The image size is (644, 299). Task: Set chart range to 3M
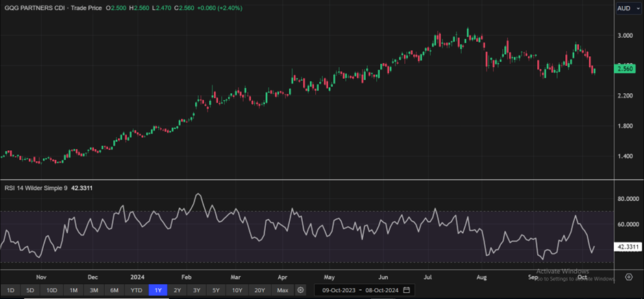(94, 290)
